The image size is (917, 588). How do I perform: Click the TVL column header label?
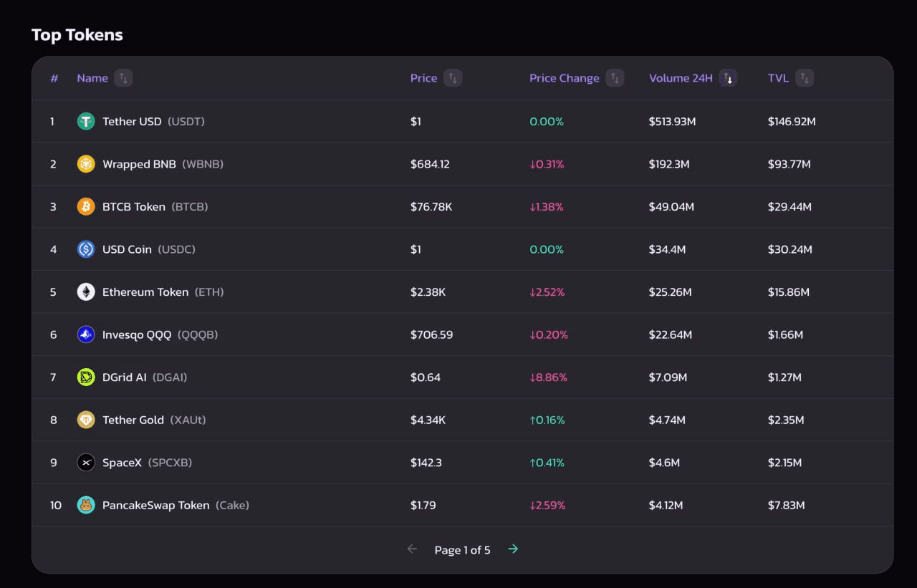pyautogui.click(x=778, y=78)
